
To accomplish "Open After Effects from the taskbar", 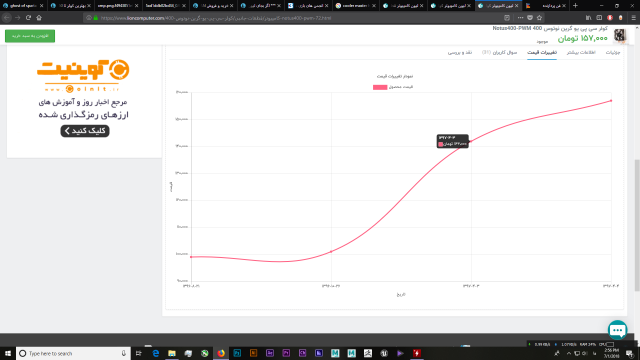I will [270, 353].
